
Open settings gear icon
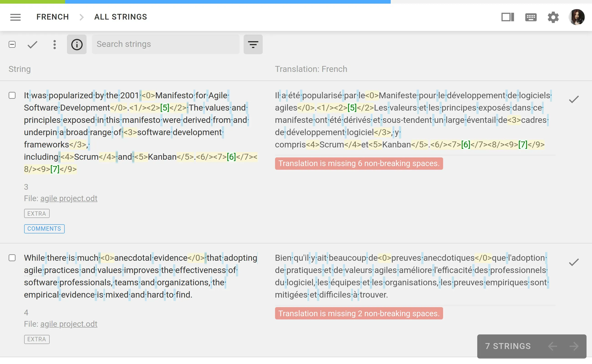coord(553,17)
